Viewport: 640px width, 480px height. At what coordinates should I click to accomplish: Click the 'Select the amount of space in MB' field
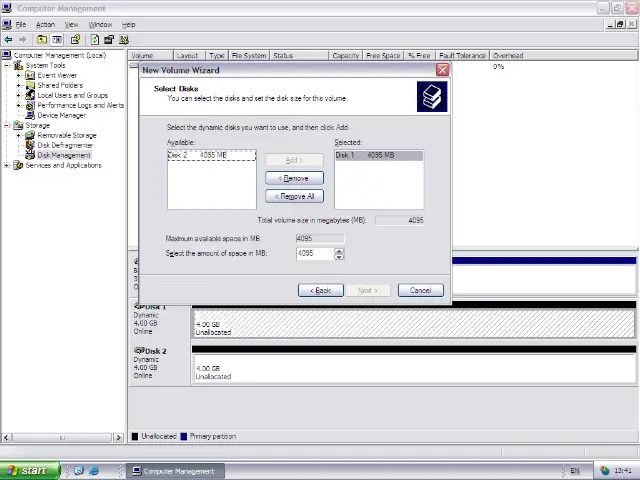pyautogui.click(x=315, y=253)
